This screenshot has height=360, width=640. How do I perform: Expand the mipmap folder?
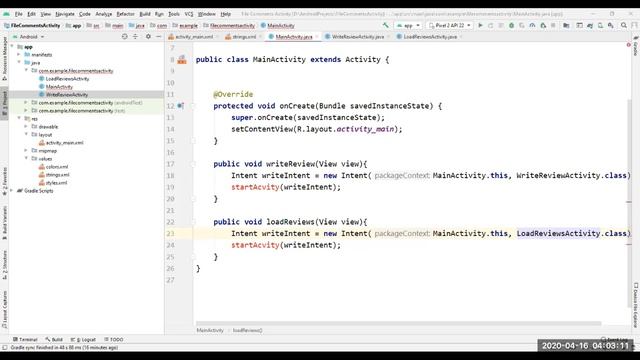tap(26, 151)
